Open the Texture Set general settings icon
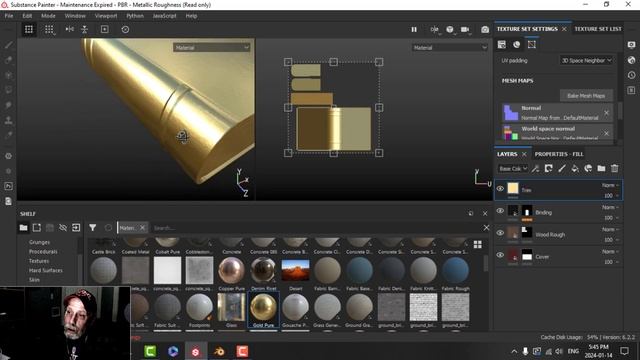Viewport: 640px width, 360px height. tap(502, 44)
